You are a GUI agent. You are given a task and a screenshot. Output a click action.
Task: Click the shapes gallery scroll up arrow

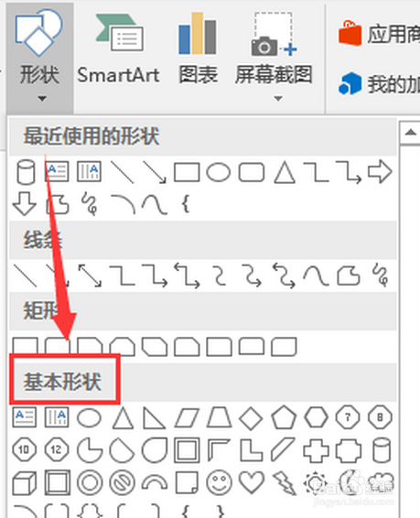pyautogui.click(x=410, y=133)
